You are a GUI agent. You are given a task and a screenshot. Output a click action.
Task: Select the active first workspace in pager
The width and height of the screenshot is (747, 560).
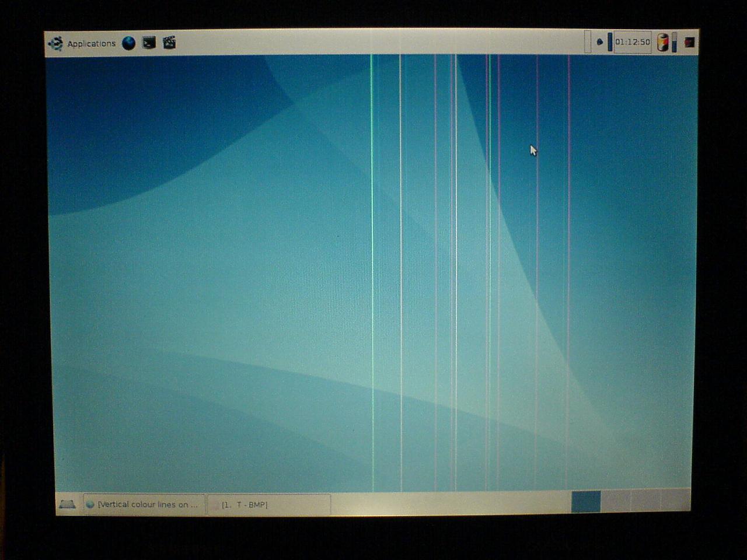tap(586, 502)
